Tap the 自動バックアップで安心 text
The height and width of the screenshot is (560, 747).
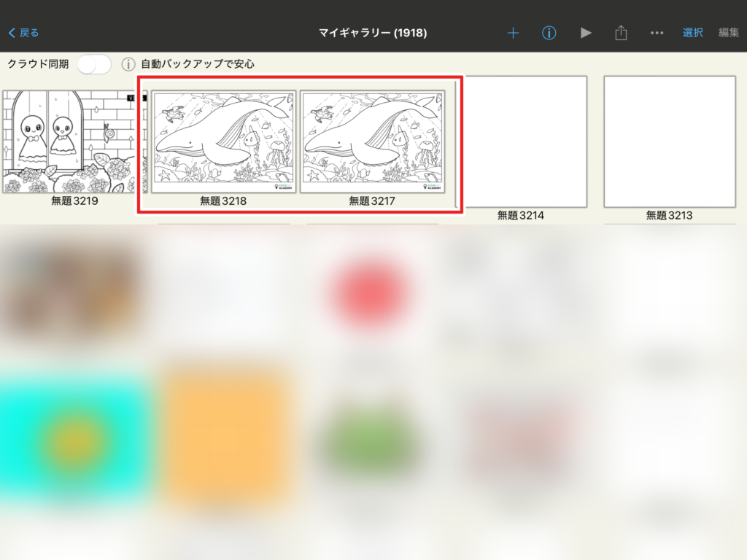[198, 64]
